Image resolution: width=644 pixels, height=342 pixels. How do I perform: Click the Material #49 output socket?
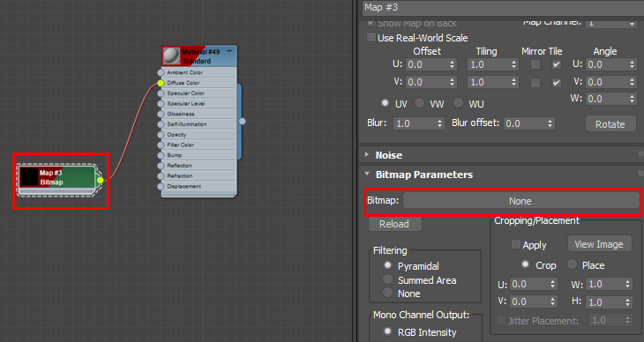[x=243, y=121]
